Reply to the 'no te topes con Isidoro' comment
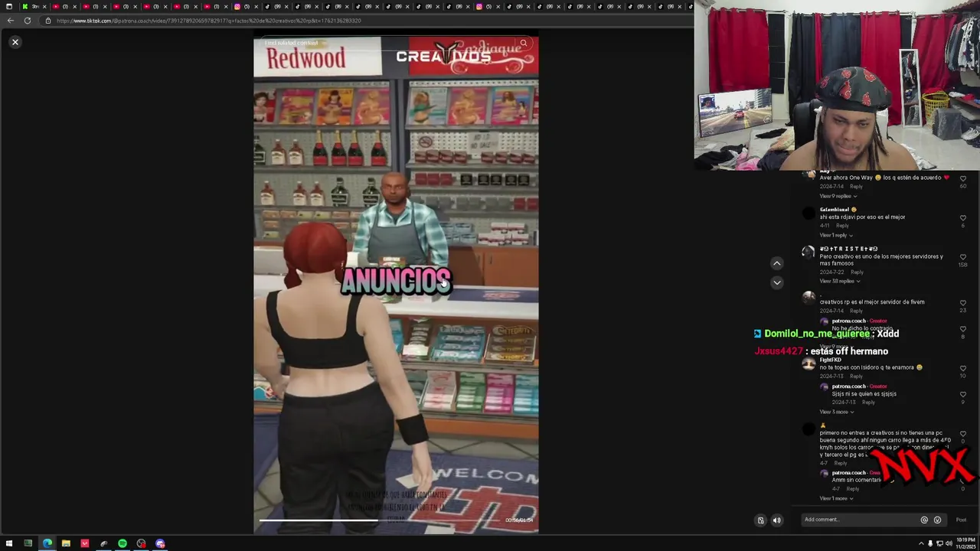The image size is (980, 551). tap(856, 376)
